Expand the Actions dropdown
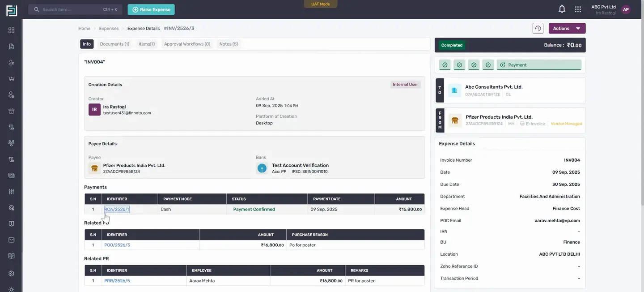The image size is (644, 292). [567, 28]
